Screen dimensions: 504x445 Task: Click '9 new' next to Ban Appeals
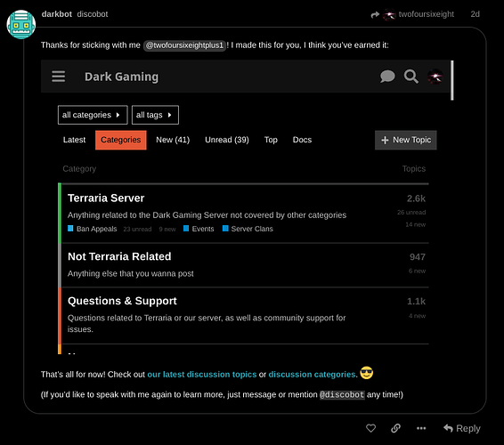tap(167, 229)
